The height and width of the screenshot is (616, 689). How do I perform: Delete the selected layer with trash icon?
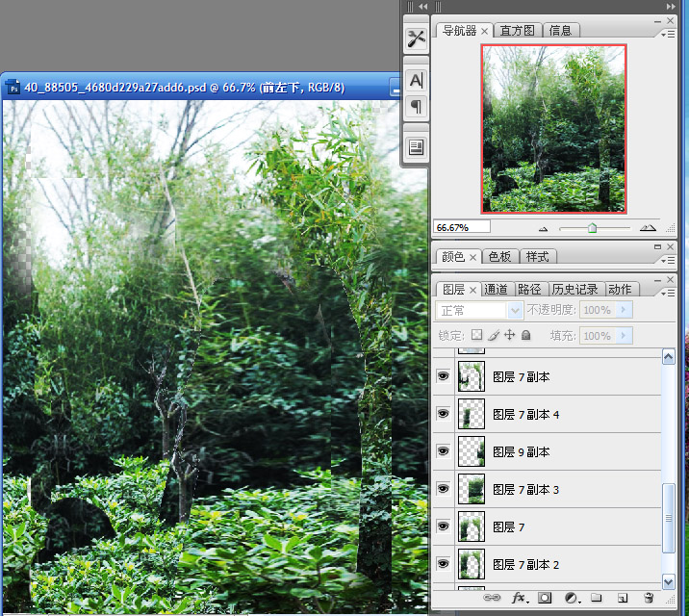(x=649, y=598)
